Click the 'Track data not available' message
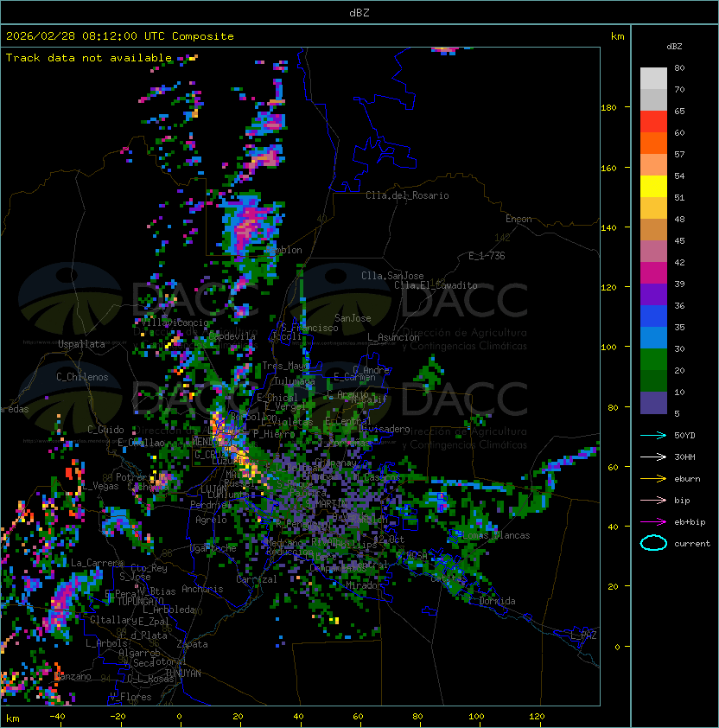Image resolution: width=719 pixels, height=728 pixels. click(x=89, y=58)
